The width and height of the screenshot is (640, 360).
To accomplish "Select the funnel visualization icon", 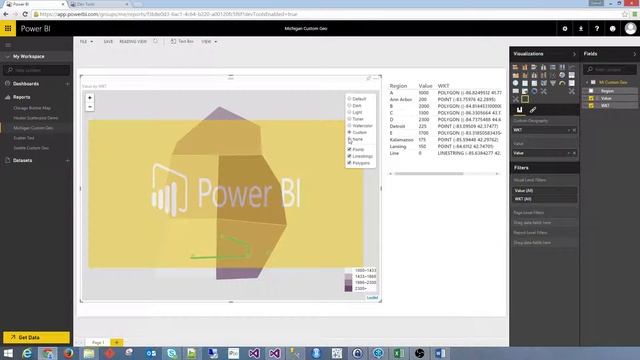I will point(553,83).
